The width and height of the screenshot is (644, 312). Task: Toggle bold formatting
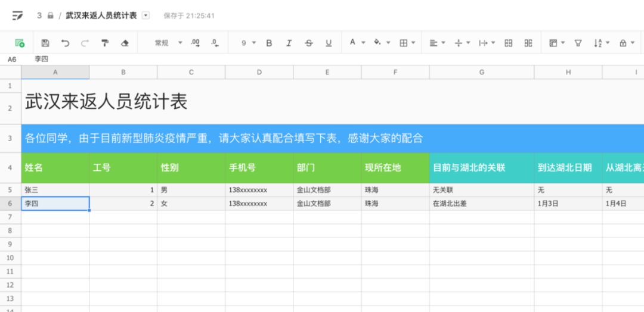(x=269, y=43)
